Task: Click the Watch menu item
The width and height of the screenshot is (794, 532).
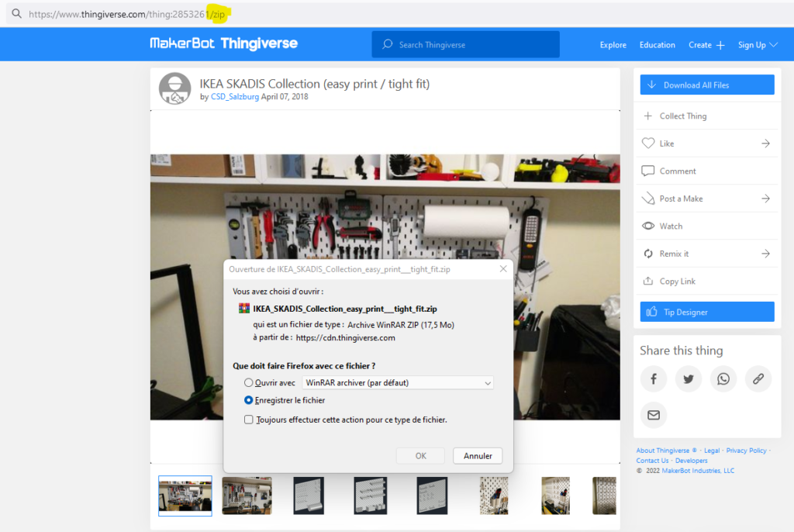Action: pos(707,226)
